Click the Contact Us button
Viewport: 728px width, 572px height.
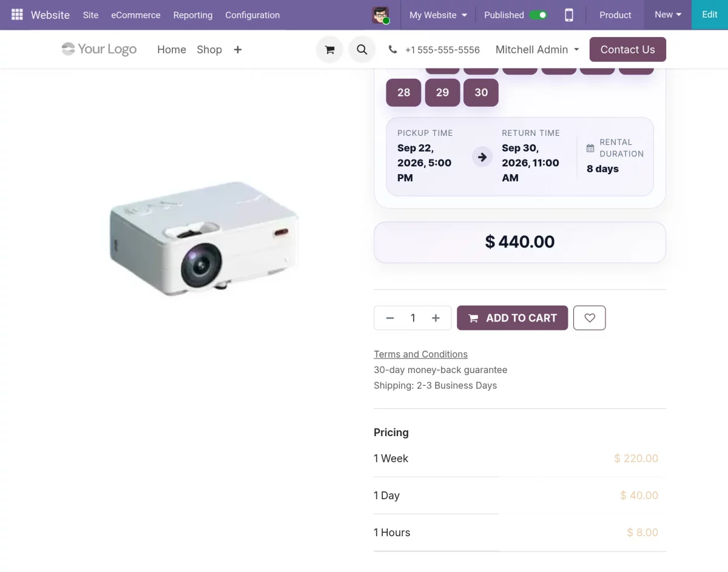pyautogui.click(x=628, y=50)
